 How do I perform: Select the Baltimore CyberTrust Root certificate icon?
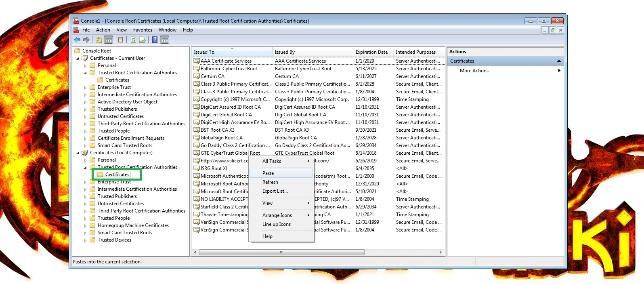tap(197, 69)
